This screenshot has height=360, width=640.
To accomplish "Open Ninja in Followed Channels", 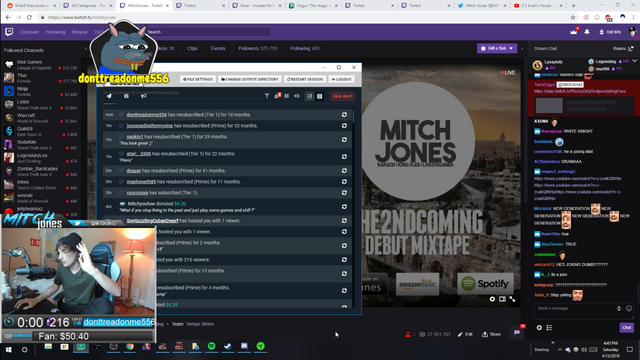I will [40, 91].
